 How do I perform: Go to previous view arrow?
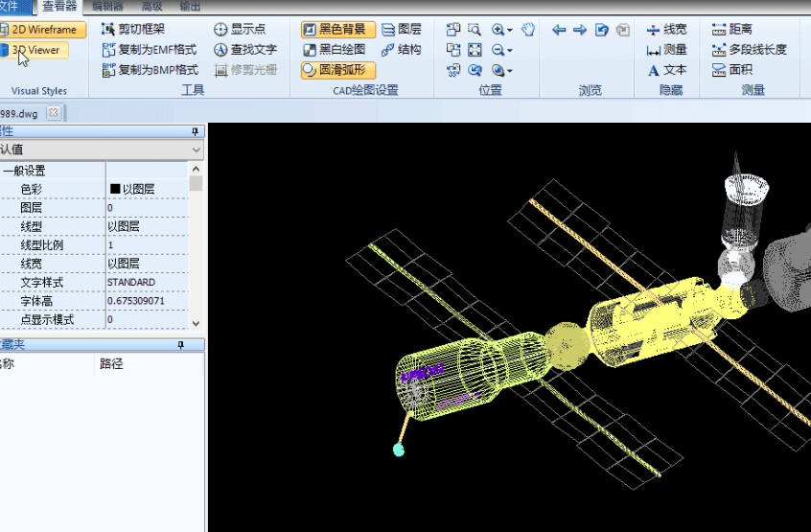(x=559, y=30)
